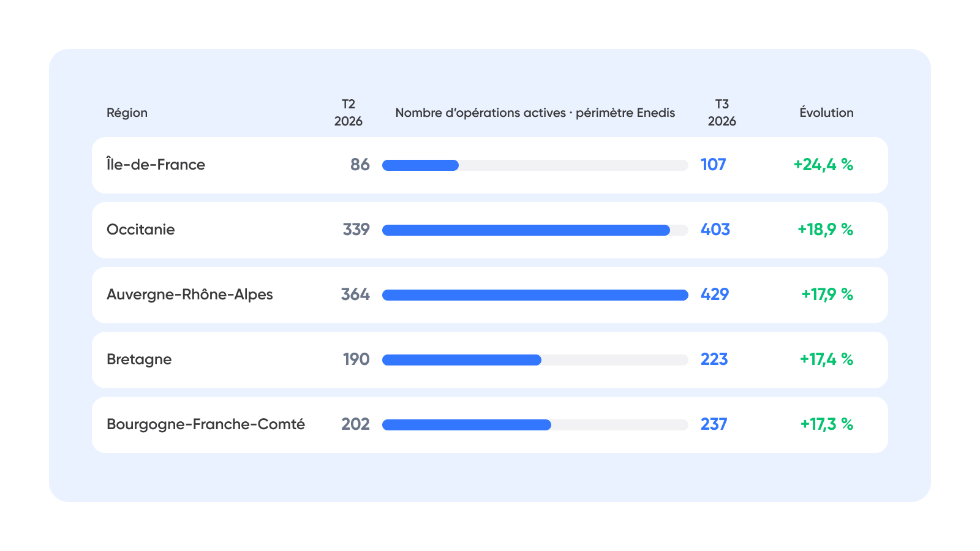This screenshot has width=980, height=551.
Task: Click the +24,4 % evolution value
Action: [x=823, y=165]
